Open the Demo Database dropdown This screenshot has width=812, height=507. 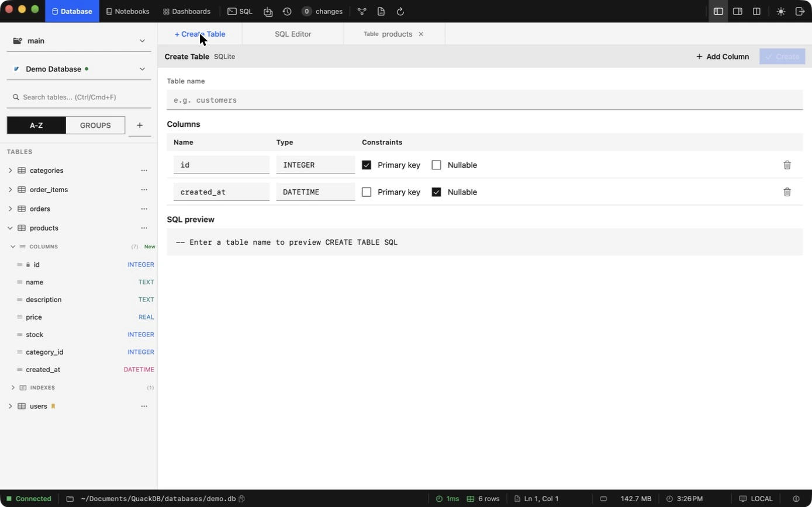point(79,69)
